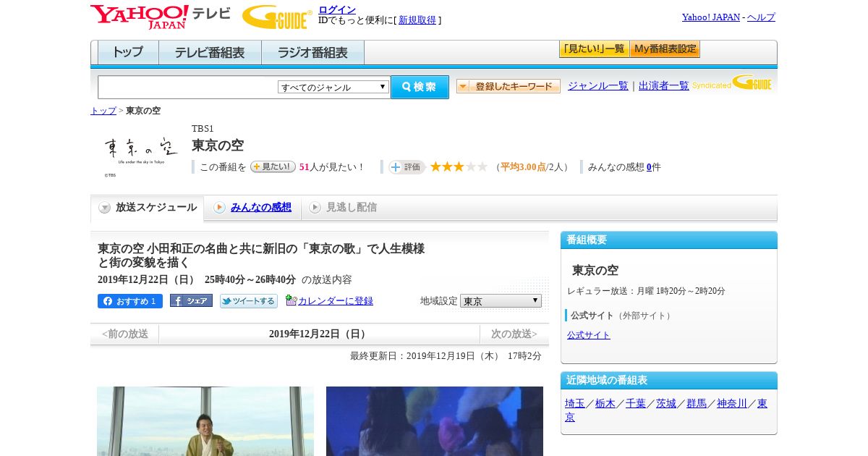Viewport: 868px width, 456px height.
Task: Click the calendar icon next to カレンダーに登録
Action: 291,300
